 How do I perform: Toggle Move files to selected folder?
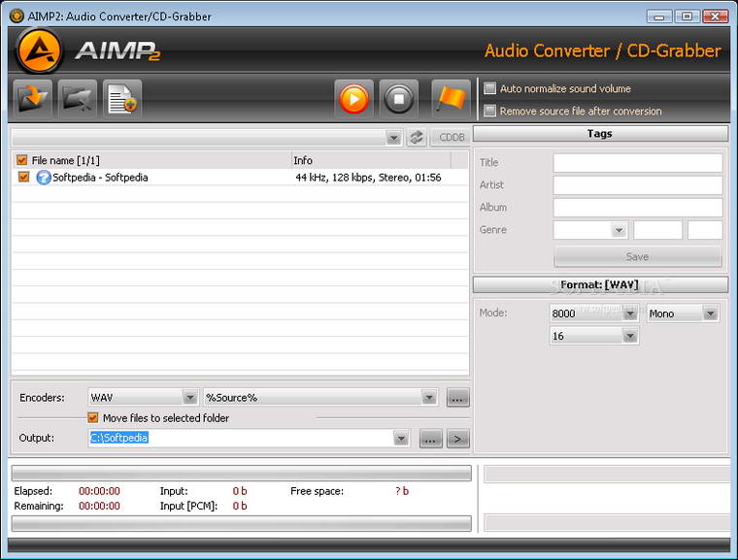point(92,417)
